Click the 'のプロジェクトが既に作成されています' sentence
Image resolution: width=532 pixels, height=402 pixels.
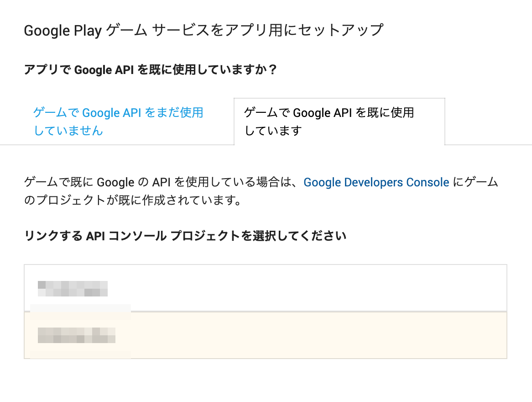(x=132, y=201)
